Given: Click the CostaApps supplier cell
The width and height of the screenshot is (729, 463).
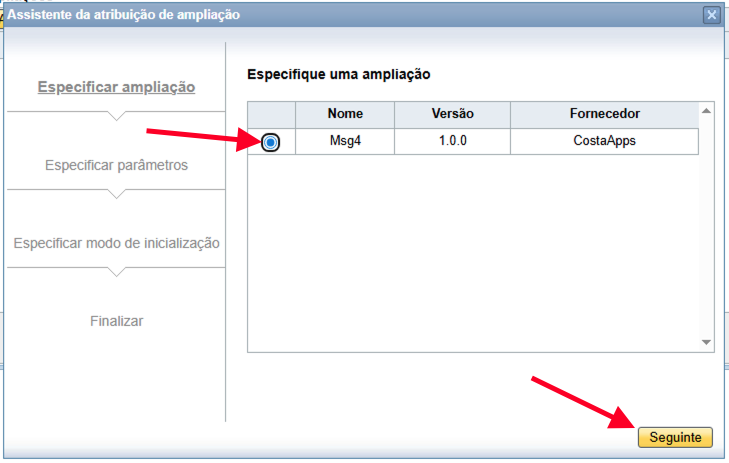Looking at the screenshot, I should [x=604, y=141].
